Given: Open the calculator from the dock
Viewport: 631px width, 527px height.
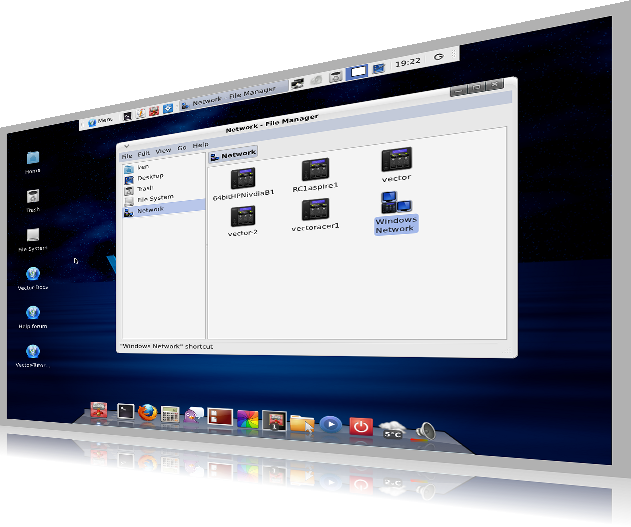Looking at the screenshot, I should pos(170,413).
